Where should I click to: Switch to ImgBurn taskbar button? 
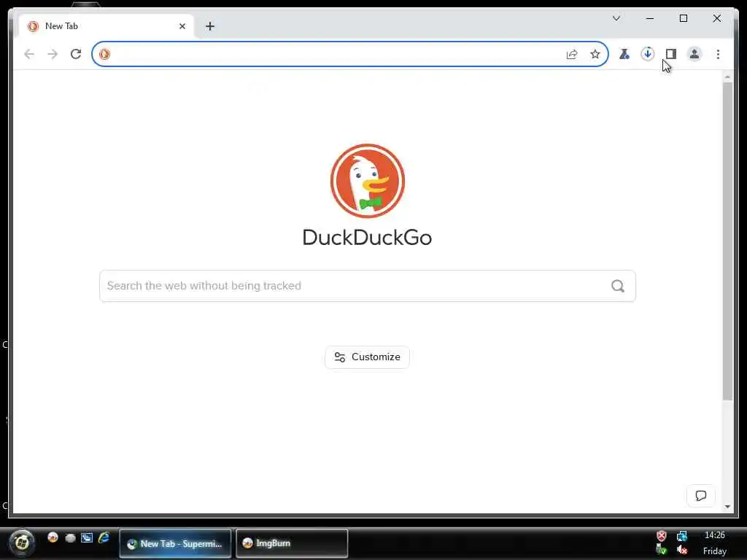pos(292,543)
